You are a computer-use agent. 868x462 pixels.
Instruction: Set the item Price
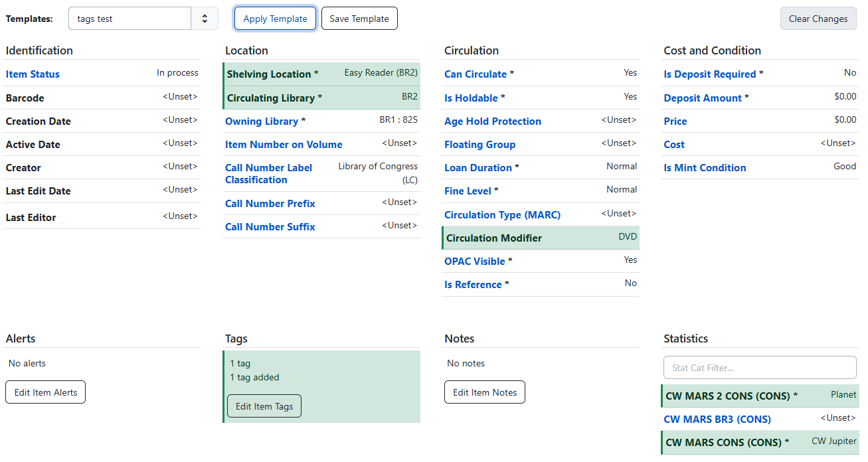click(675, 121)
